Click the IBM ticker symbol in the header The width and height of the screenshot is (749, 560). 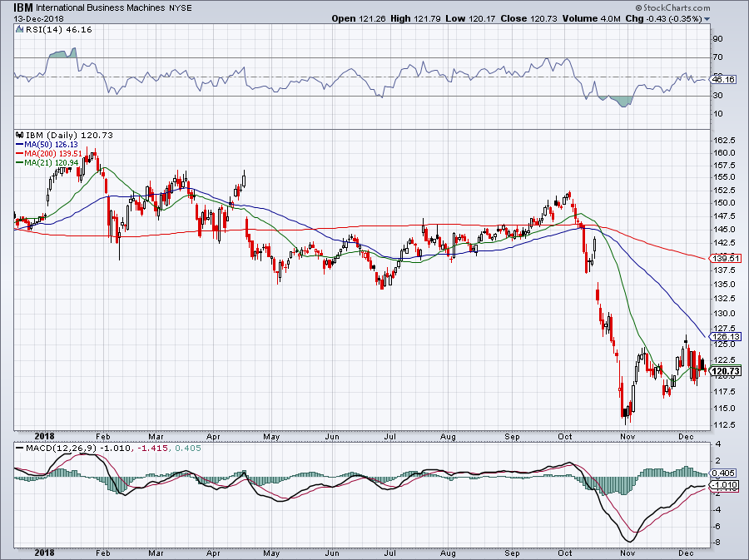pos(23,7)
